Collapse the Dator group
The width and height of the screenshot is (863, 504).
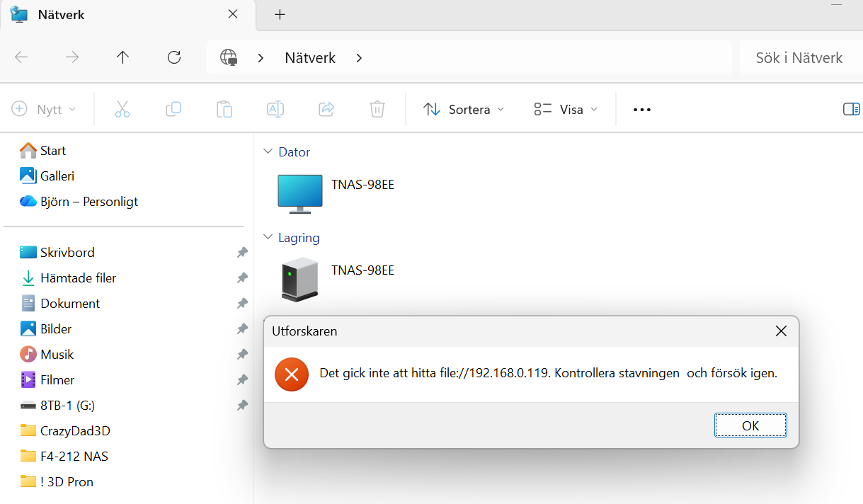point(268,151)
